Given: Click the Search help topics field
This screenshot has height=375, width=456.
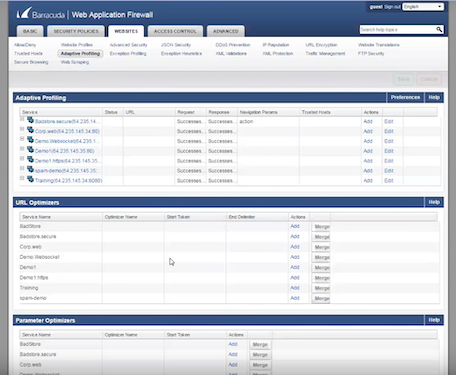Looking at the screenshot, I should [398, 30].
